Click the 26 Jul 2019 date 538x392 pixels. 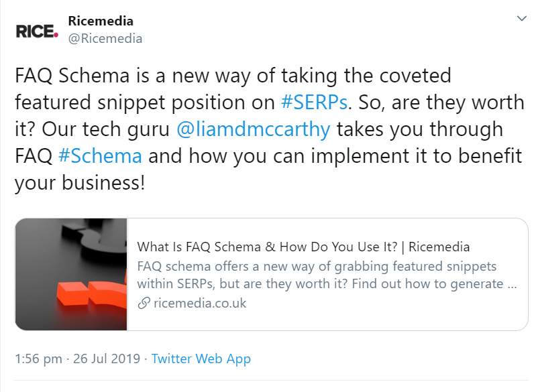[x=107, y=358]
